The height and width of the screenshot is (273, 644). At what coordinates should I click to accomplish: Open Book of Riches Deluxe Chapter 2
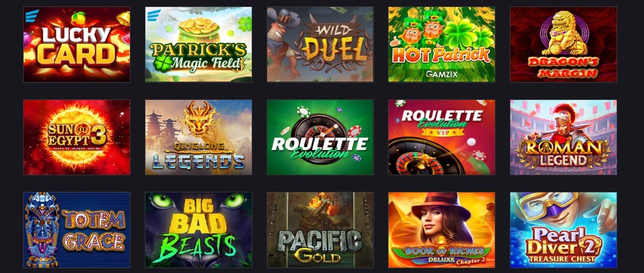(x=442, y=230)
